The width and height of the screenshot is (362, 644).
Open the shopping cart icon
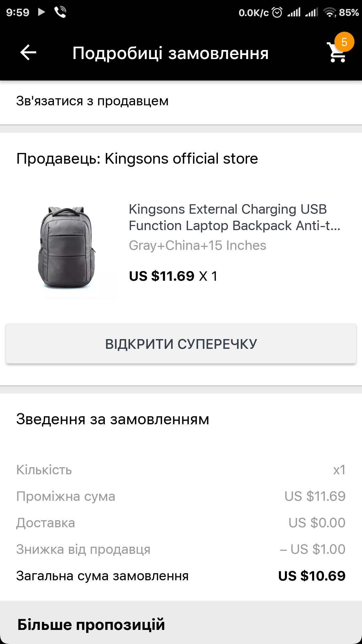[336, 54]
